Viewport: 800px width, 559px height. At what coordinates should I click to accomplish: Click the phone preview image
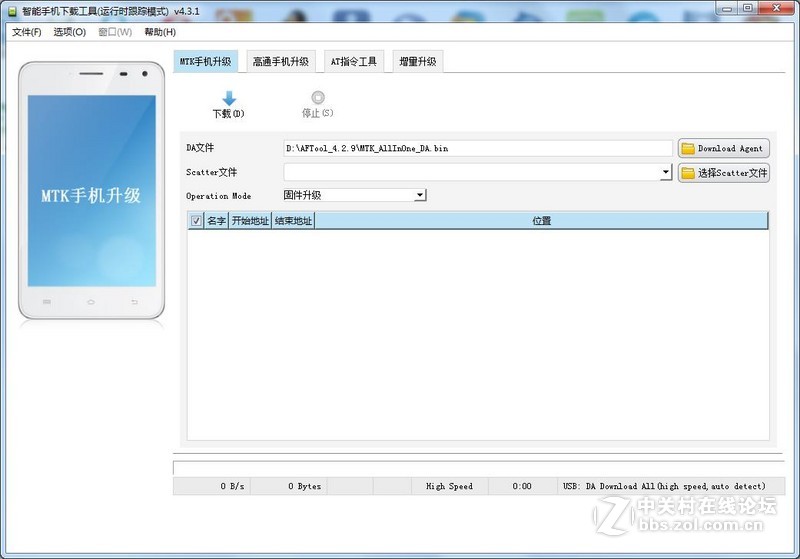(x=92, y=191)
